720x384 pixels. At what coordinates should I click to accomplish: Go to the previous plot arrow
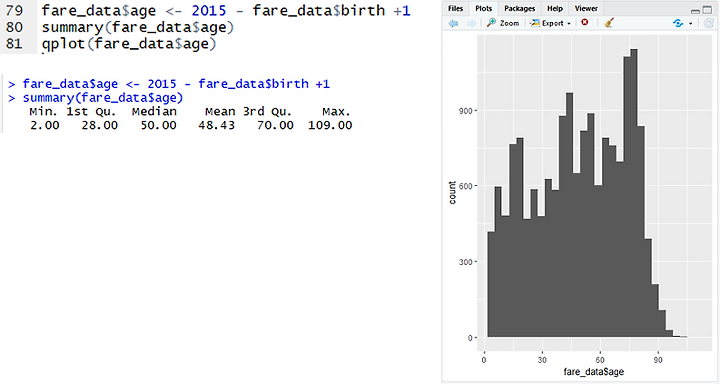click(x=453, y=23)
